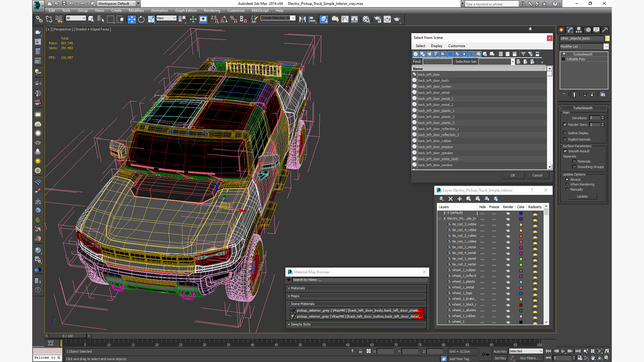Open the Material Editor icon

click(x=366, y=19)
